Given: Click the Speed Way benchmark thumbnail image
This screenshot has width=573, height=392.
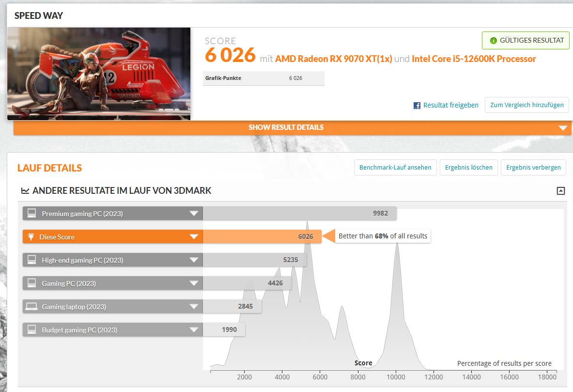Looking at the screenshot, I should [x=99, y=74].
